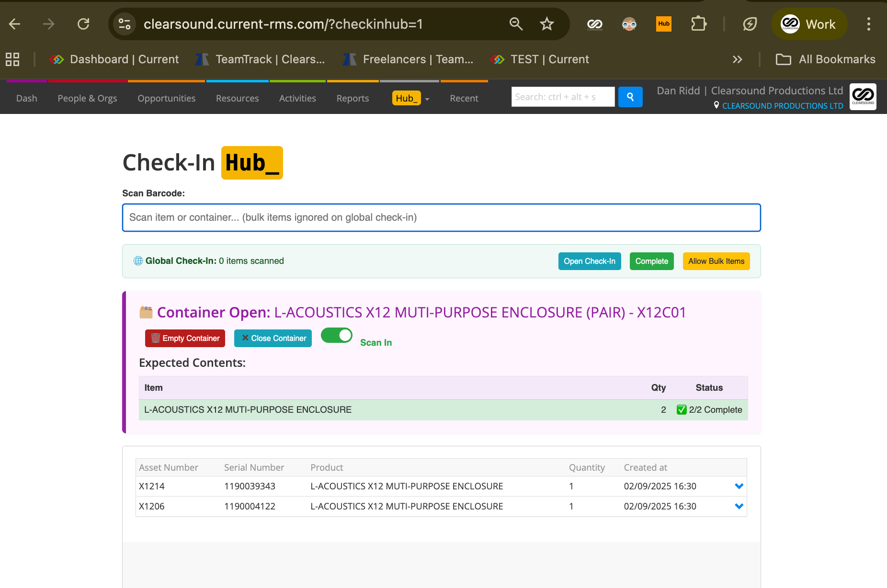Open TeamTrack | Clears... bookmark

260,59
